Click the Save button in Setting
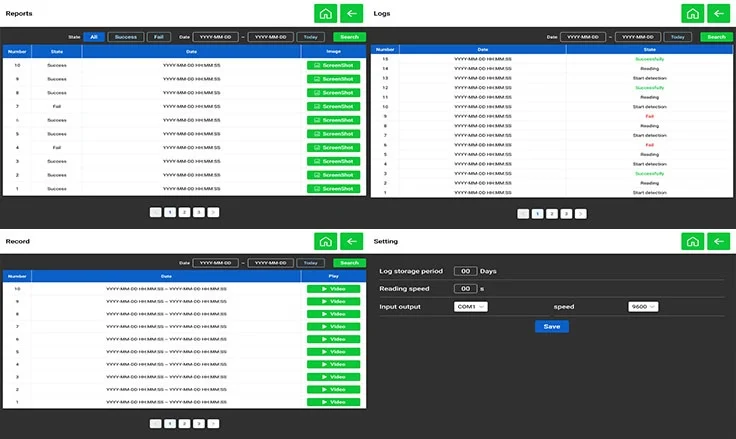This screenshot has width=736, height=439. pyautogui.click(x=551, y=327)
